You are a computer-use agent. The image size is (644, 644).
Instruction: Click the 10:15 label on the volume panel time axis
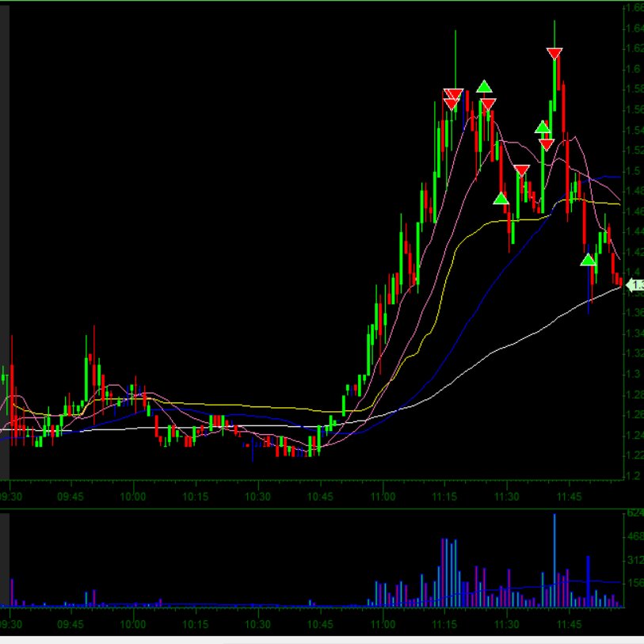point(195,625)
